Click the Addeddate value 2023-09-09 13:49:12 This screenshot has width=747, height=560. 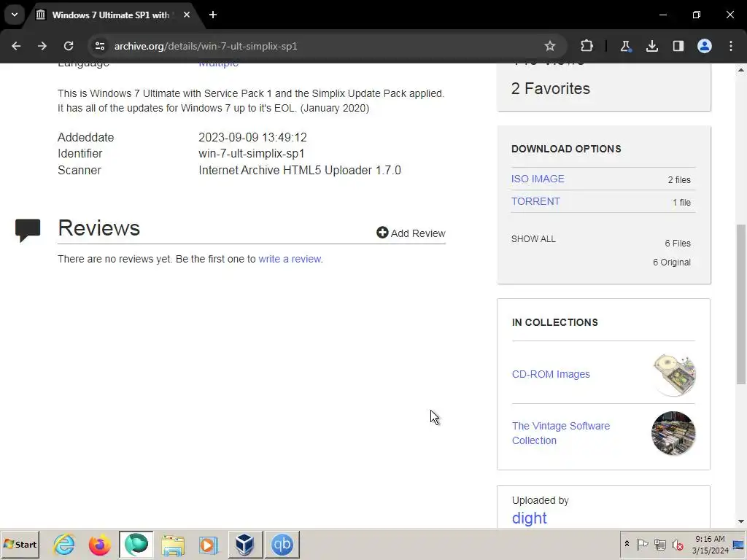pyautogui.click(x=252, y=138)
